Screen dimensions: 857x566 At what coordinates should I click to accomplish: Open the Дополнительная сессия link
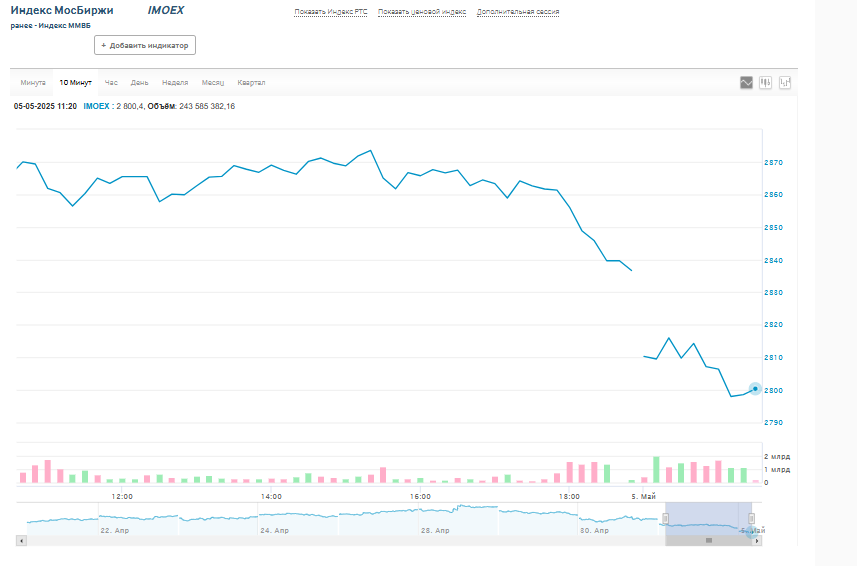[x=518, y=11]
